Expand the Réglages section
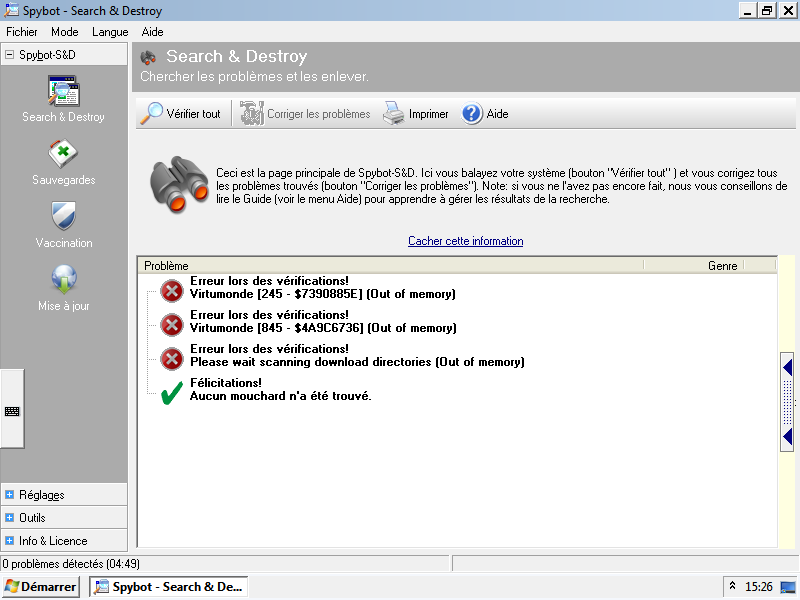This screenshot has width=800, height=600. [x=9, y=494]
